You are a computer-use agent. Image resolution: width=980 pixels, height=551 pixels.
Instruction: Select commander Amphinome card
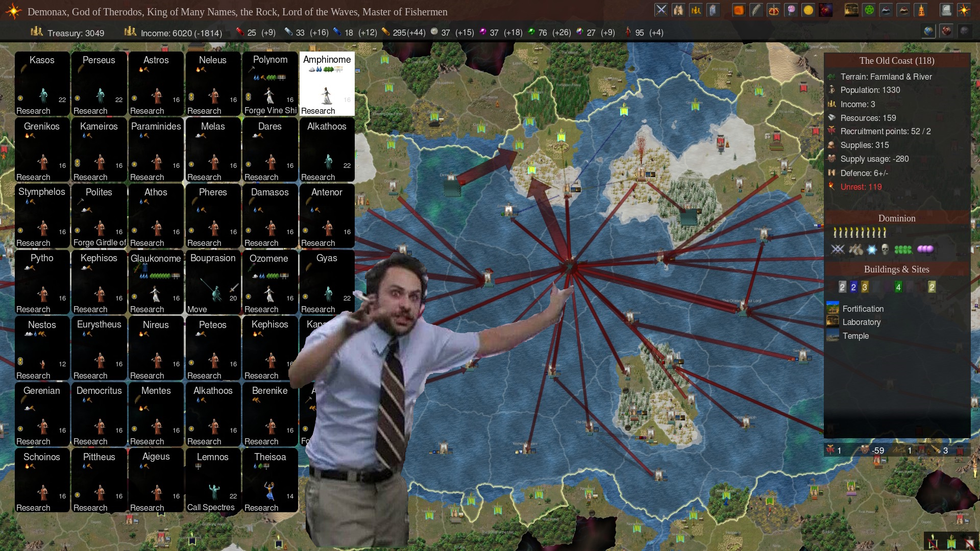[x=327, y=83]
